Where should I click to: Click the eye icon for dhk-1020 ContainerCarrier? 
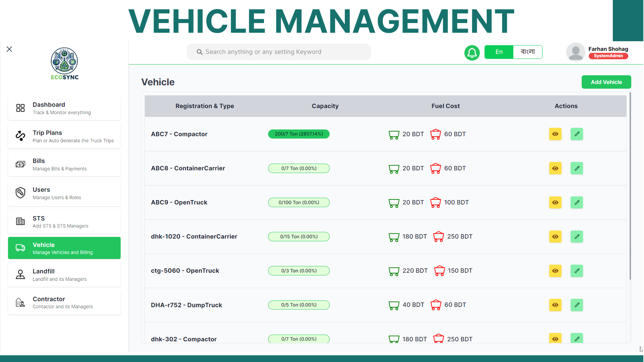[x=555, y=237]
